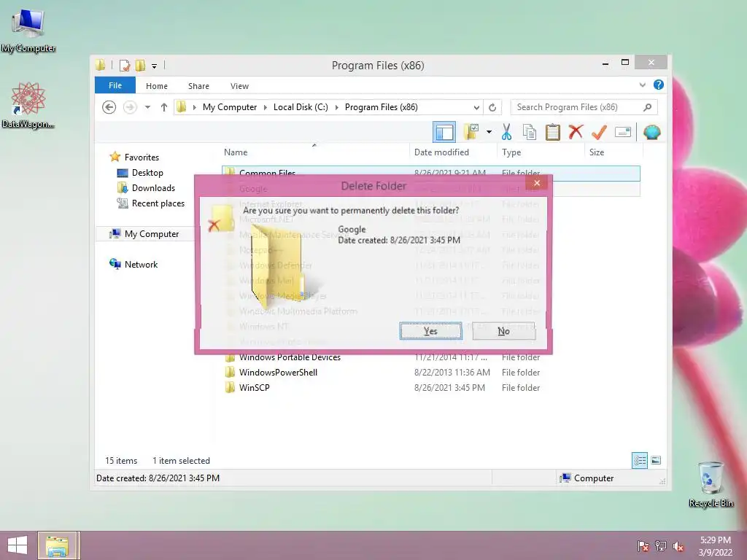Image resolution: width=747 pixels, height=560 pixels.
Task: Click File Explorer on the taskbar
Action: pyautogui.click(x=57, y=545)
